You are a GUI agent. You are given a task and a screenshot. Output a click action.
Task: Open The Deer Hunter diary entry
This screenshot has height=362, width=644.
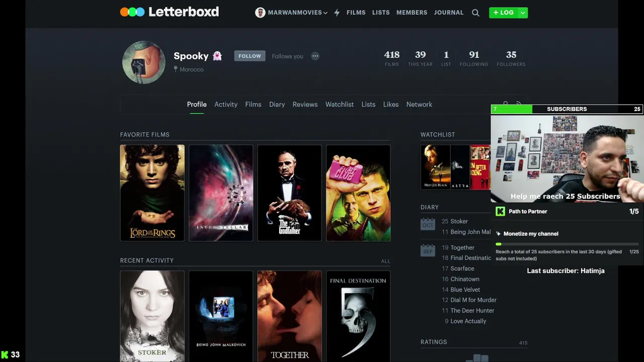point(472,311)
